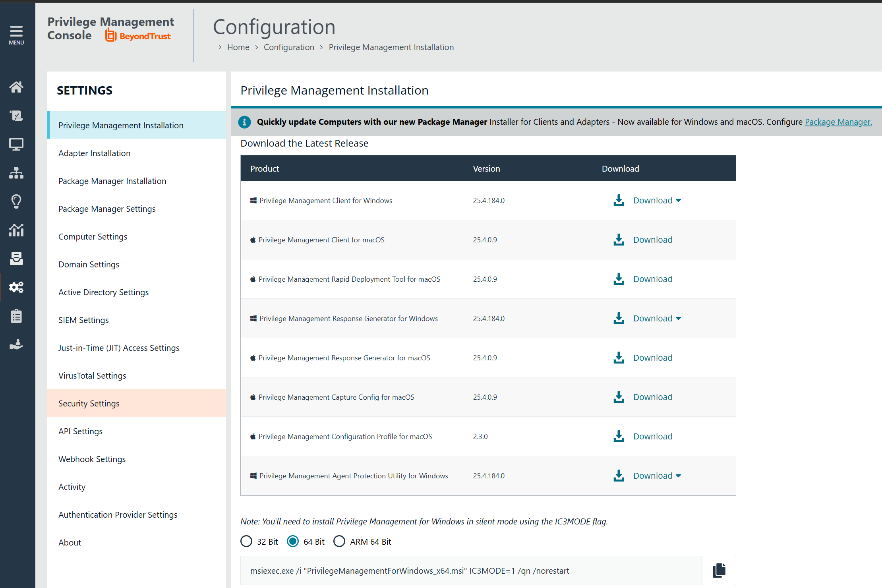
Task: Open Package Manager Settings item
Action: point(137,209)
